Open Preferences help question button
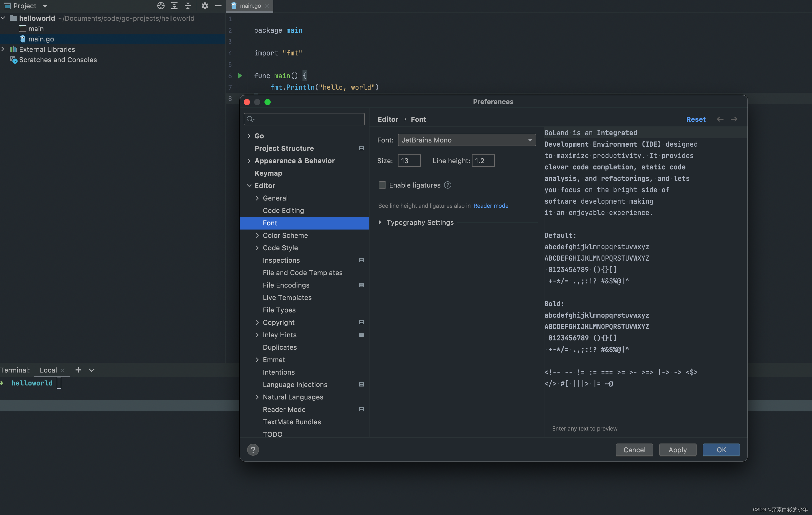 coord(253,449)
